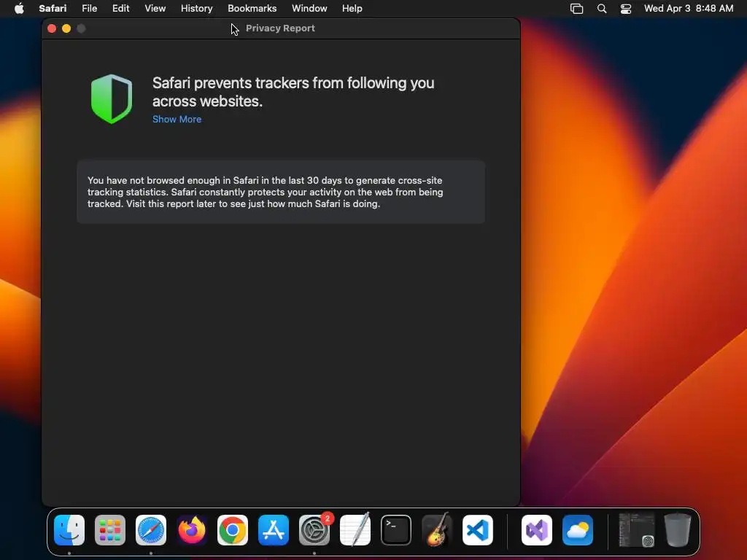Minimize the Privacy Report window
The height and width of the screenshot is (560, 747).
[x=66, y=28]
